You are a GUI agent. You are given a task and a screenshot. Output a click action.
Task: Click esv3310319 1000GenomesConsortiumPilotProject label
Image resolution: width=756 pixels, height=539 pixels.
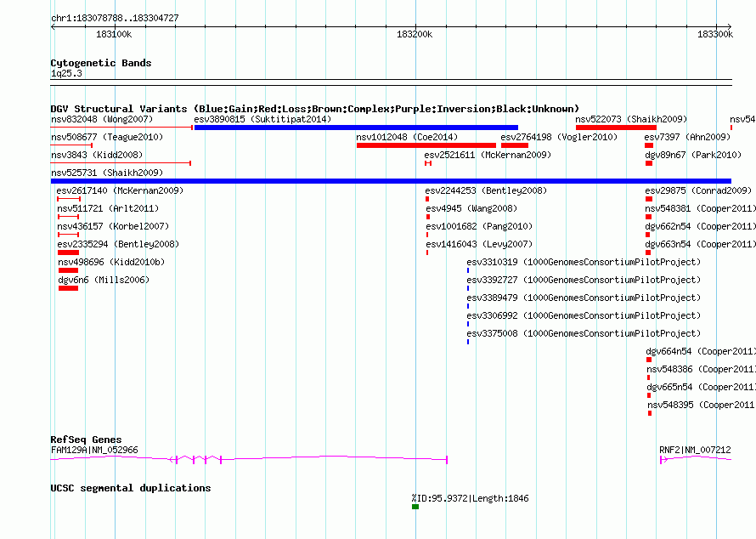584,262
